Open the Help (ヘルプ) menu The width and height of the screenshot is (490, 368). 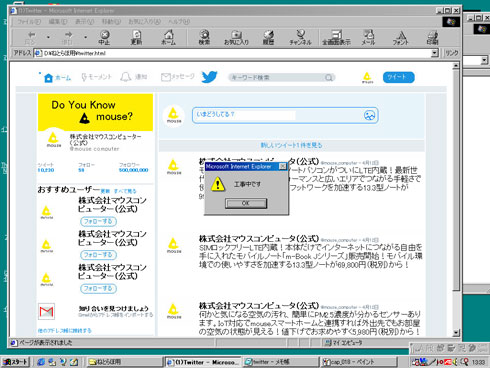(179, 22)
